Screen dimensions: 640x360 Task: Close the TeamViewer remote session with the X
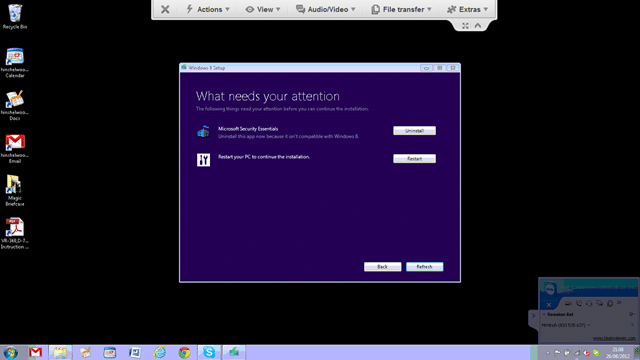(165, 9)
